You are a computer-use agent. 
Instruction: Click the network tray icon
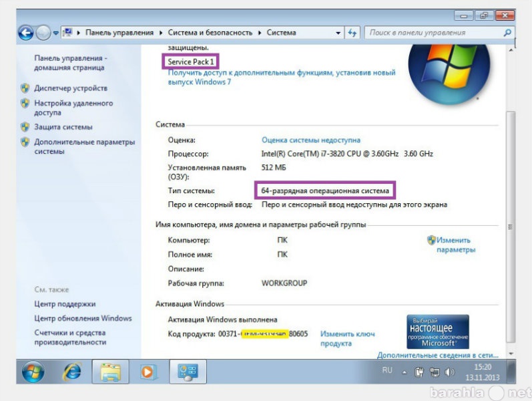435,372
